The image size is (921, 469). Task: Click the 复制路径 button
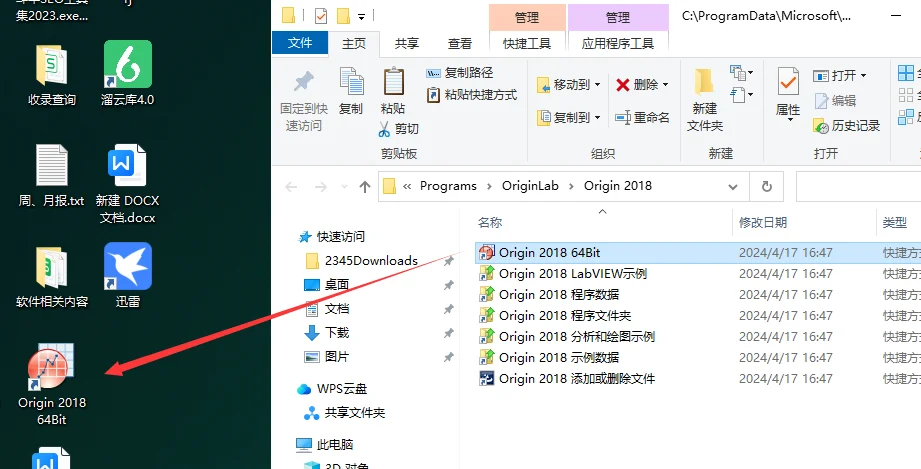pos(461,73)
